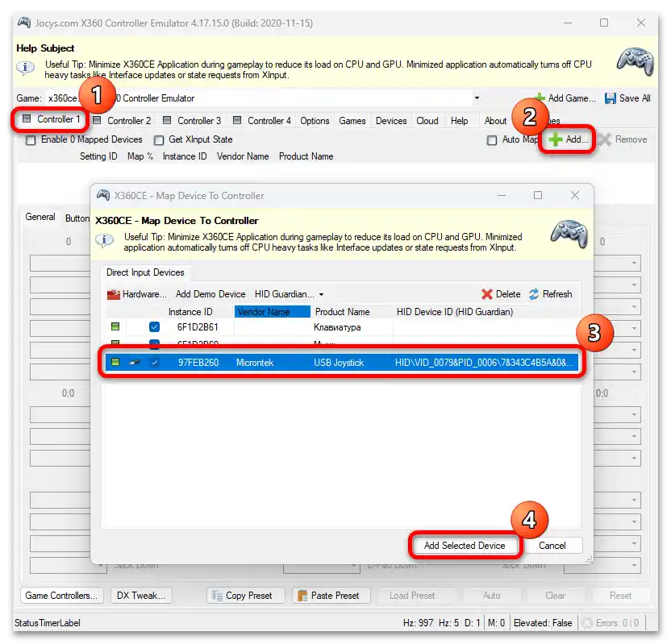Click gamepad icon in USB Joystick row
Screen dimensions: 671x644
tap(135, 363)
